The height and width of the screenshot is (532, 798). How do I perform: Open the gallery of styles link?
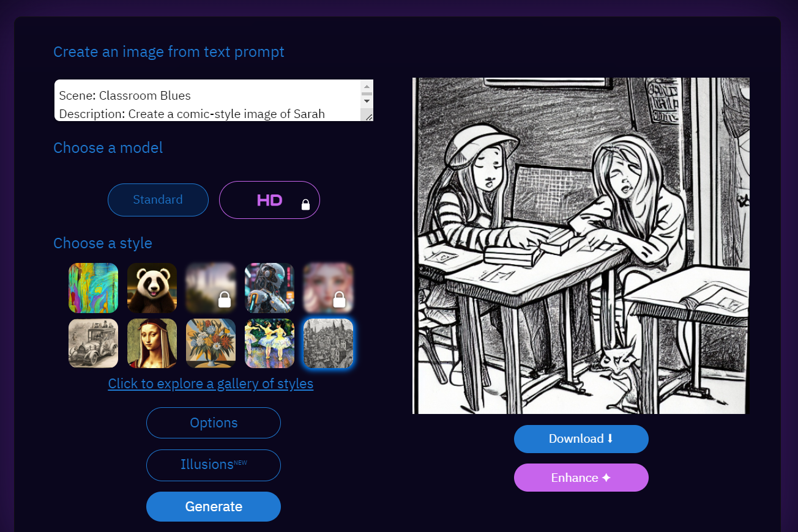211,384
